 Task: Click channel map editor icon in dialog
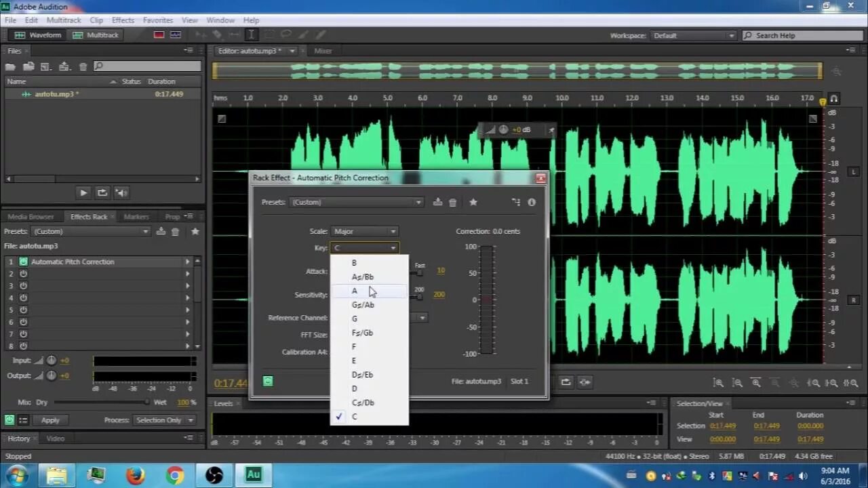[516, 202]
